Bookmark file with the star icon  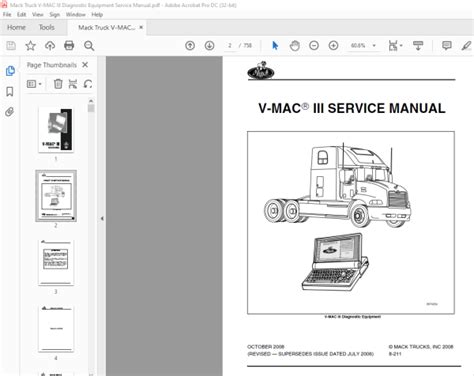[30, 45]
